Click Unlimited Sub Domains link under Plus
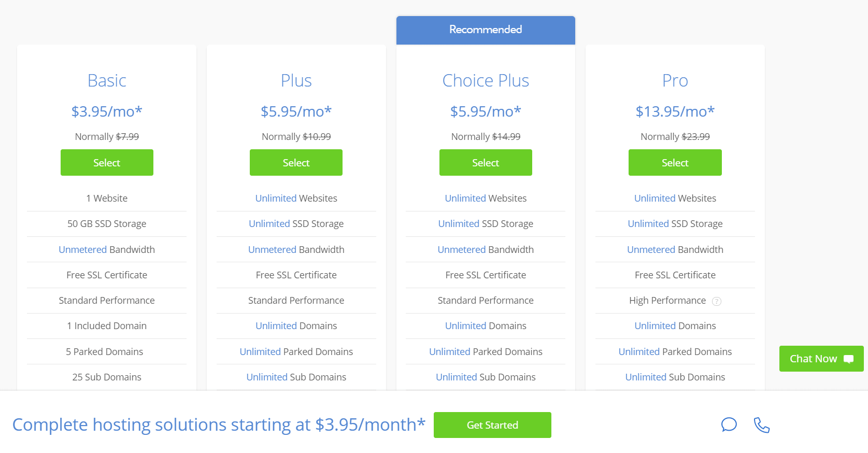Image resolution: width=868 pixels, height=453 pixels. pos(266,377)
